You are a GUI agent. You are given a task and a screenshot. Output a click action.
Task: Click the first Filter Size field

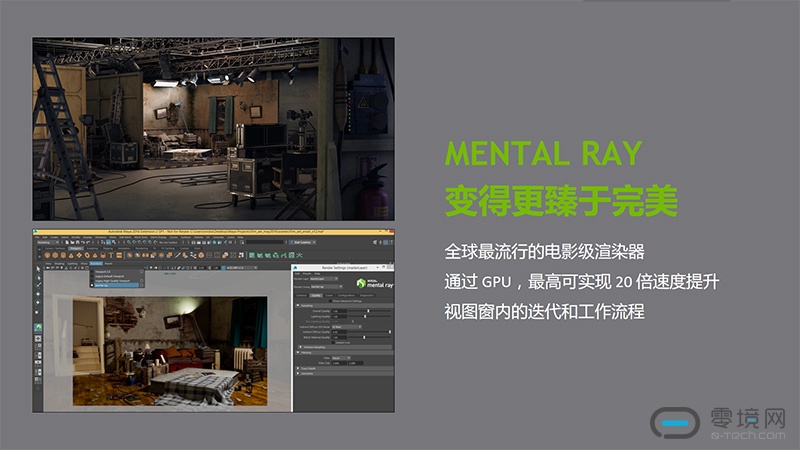[x=339, y=363]
